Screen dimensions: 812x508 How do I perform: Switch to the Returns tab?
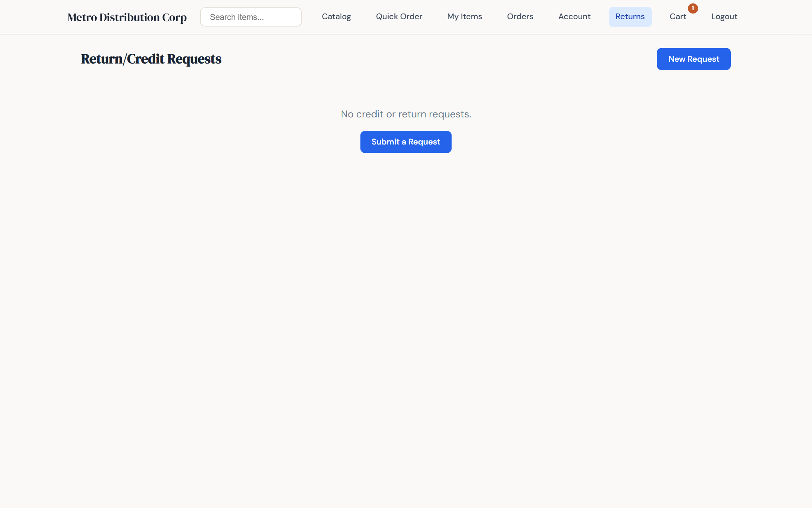pos(630,17)
